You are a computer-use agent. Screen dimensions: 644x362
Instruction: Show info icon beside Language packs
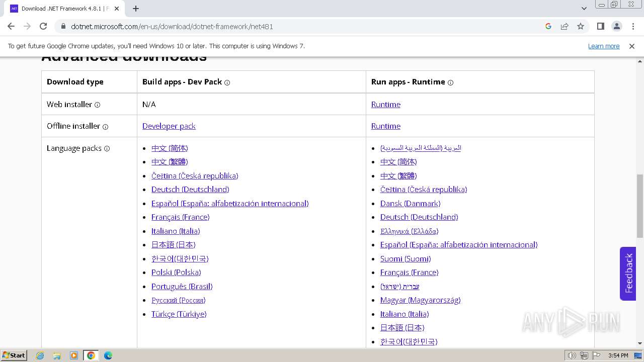(107, 148)
